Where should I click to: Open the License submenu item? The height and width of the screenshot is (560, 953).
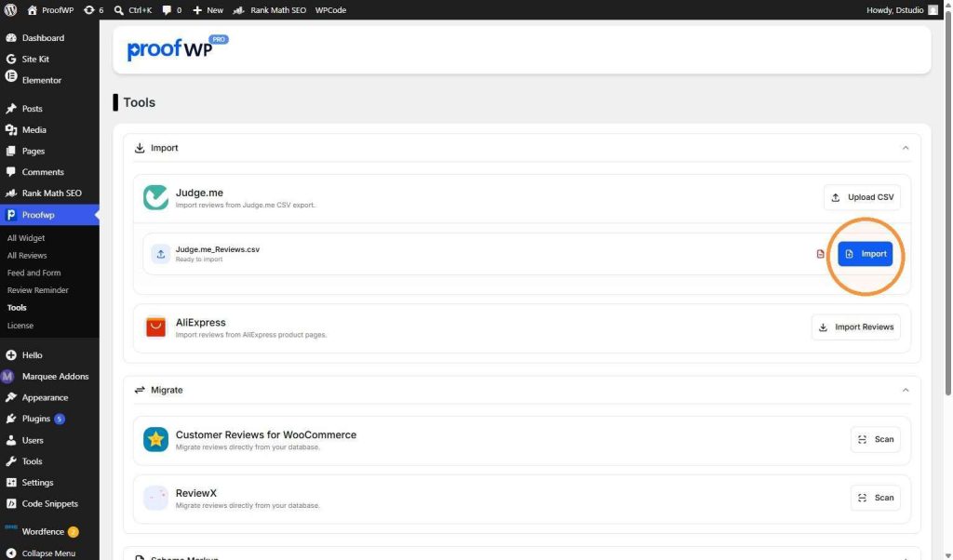coord(20,326)
